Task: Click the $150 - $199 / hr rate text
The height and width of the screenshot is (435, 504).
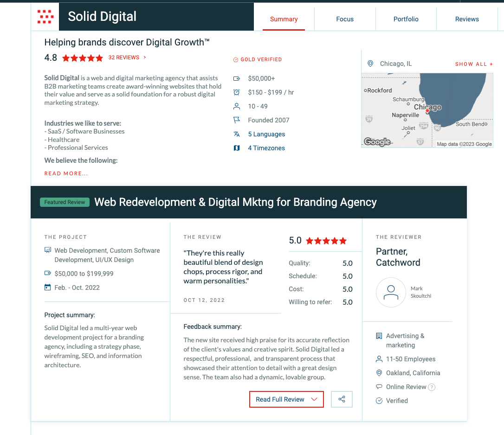Action: pyautogui.click(x=271, y=93)
